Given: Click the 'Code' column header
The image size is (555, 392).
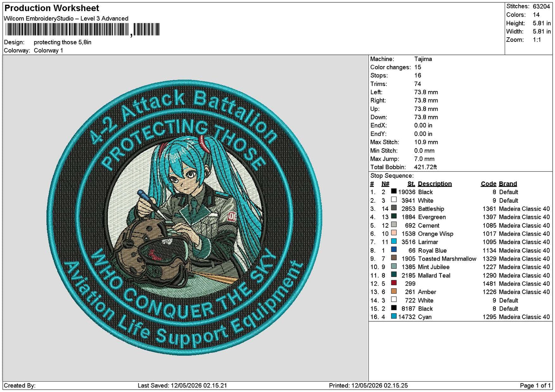Looking at the screenshot, I should (x=488, y=184).
